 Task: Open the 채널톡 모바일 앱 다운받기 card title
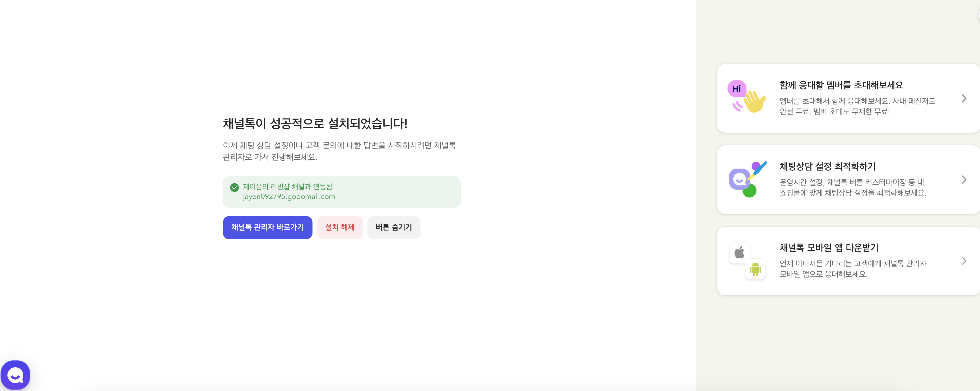point(829,248)
